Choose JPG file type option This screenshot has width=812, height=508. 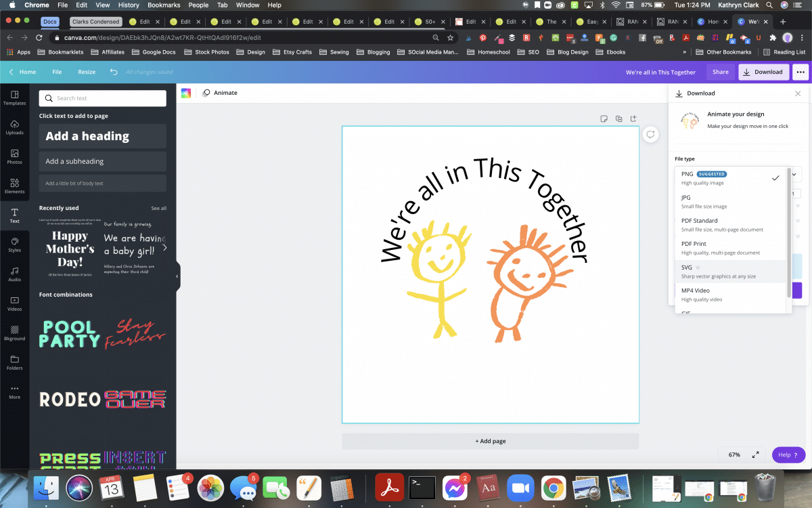pyautogui.click(x=731, y=202)
